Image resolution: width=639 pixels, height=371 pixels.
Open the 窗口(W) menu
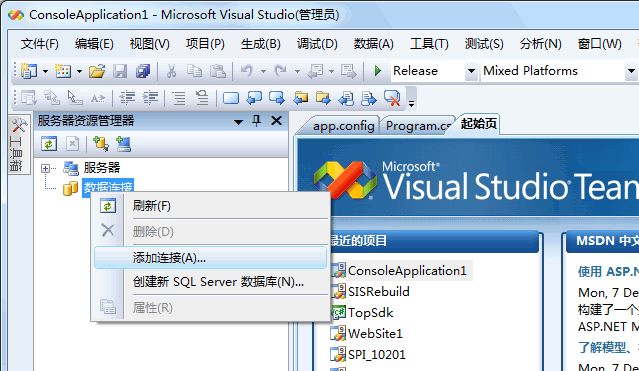599,44
